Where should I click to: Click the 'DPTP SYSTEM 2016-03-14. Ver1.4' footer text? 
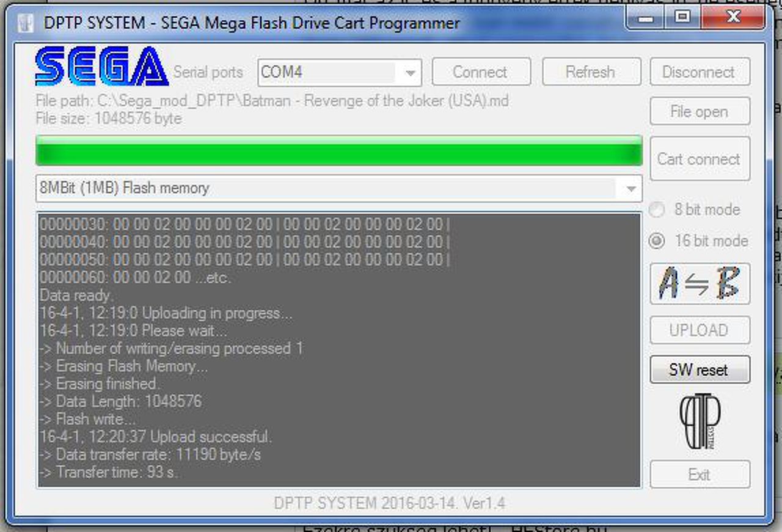390,503
